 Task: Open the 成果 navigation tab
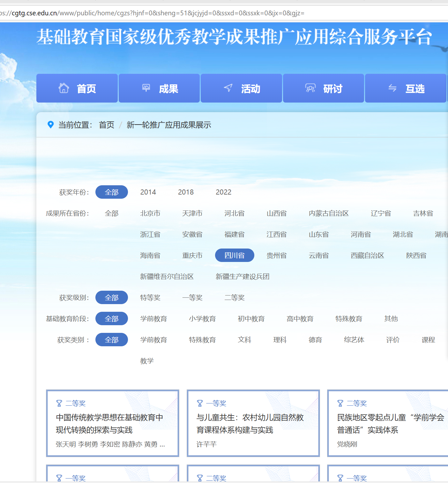click(x=159, y=88)
